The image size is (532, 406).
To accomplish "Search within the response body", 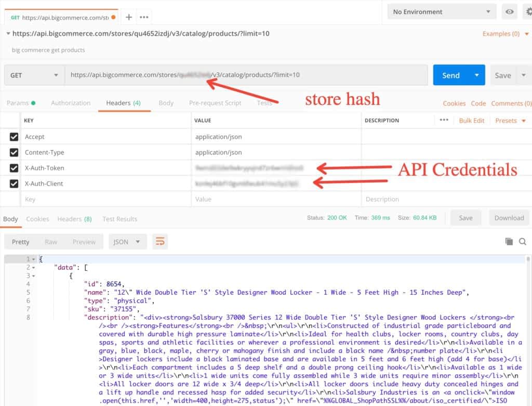I will tap(523, 241).
